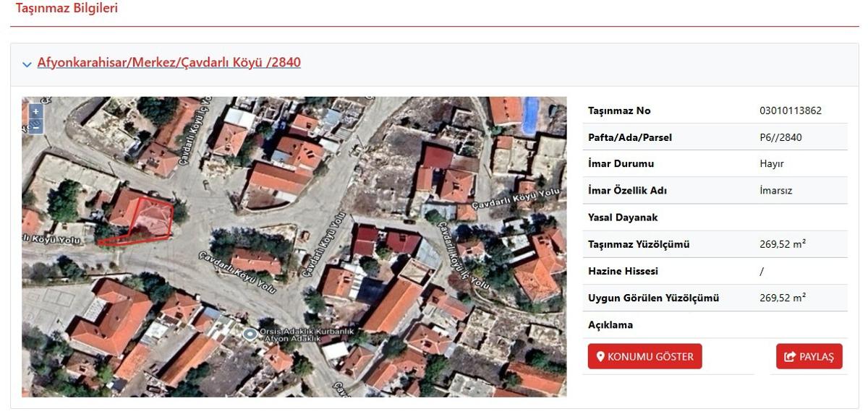Click the Uygun Görülen Yüzölçümü label
Screen dimensions: 868x414
tap(653, 298)
